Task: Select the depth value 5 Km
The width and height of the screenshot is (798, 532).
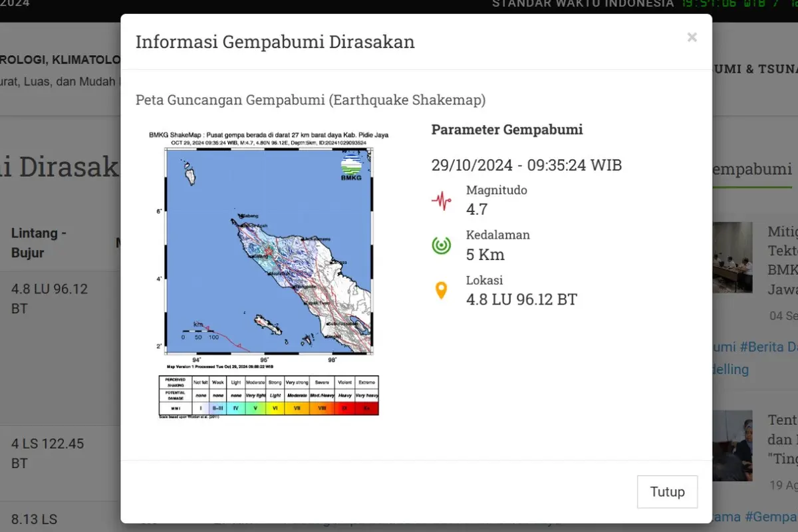Action: click(485, 255)
